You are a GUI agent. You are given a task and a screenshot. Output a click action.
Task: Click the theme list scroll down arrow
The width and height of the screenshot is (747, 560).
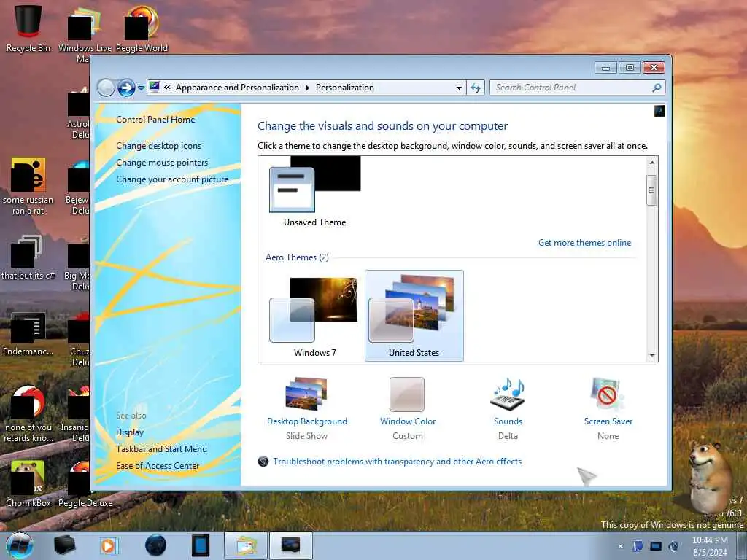651,356
